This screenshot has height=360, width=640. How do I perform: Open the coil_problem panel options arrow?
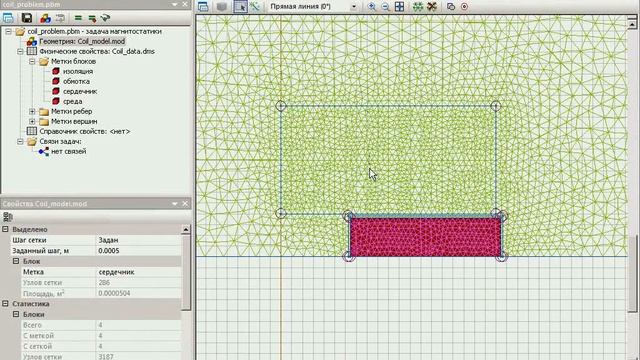(x=175, y=4)
